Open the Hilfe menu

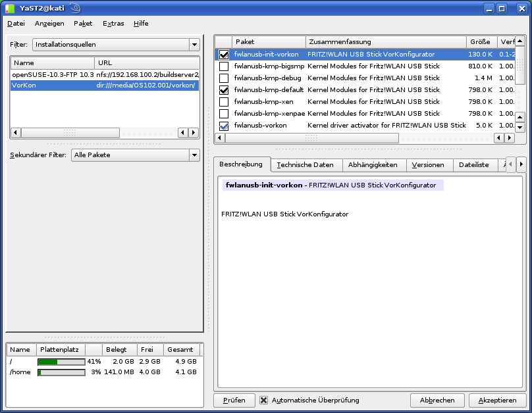tap(141, 24)
